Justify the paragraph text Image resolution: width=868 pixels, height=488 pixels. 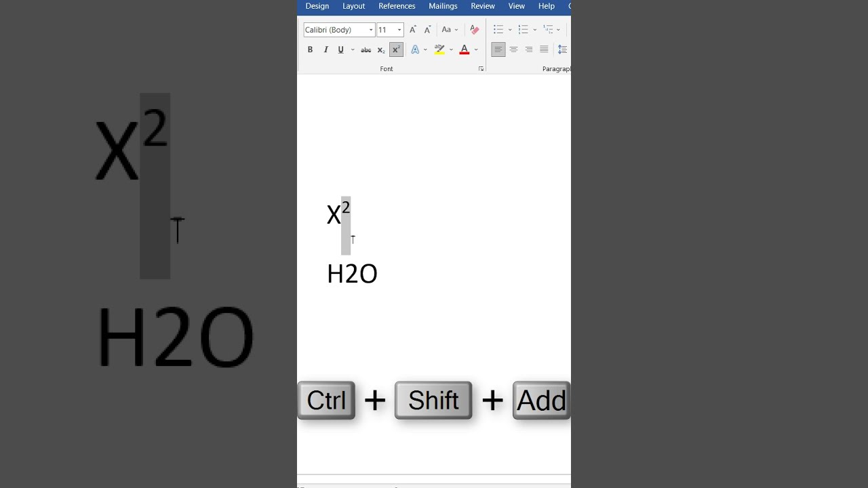(x=544, y=49)
